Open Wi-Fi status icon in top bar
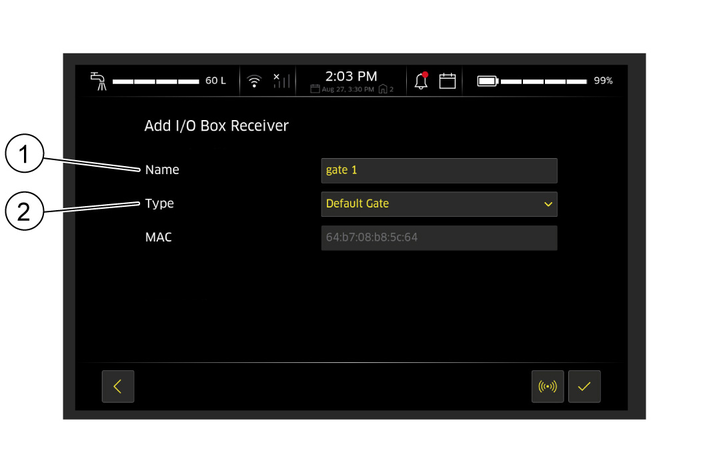 255,81
